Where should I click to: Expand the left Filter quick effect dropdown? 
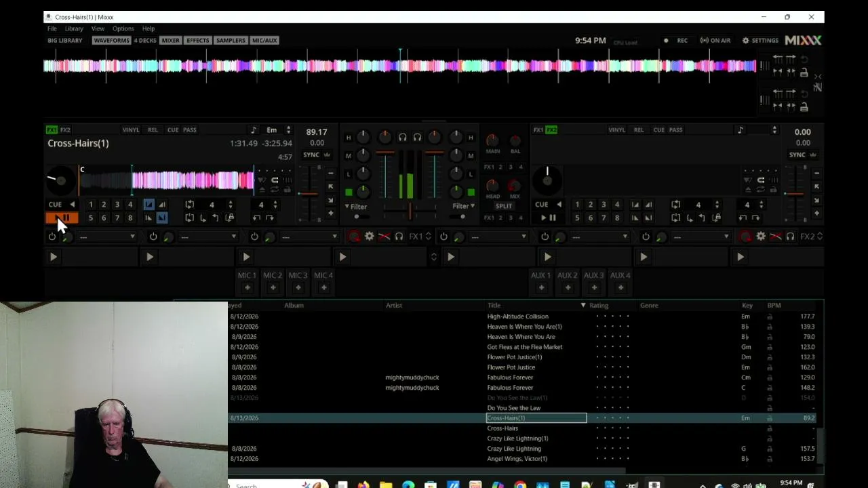click(x=356, y=206)
